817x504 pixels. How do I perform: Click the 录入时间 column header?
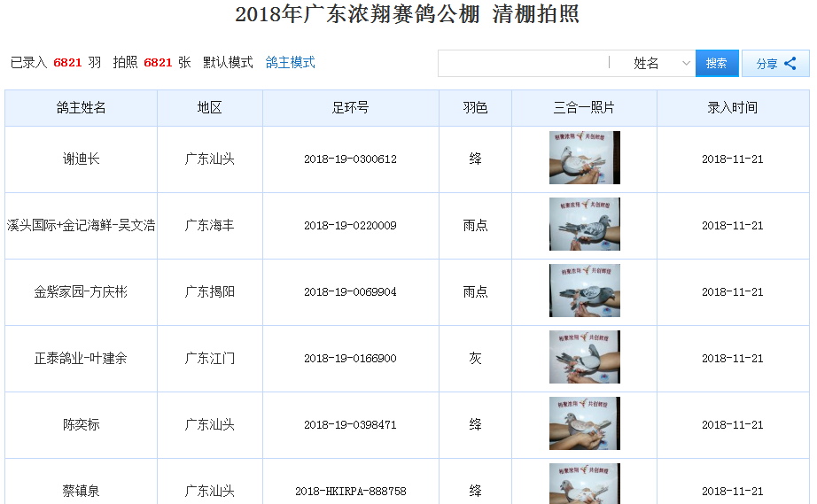point(732,108)
